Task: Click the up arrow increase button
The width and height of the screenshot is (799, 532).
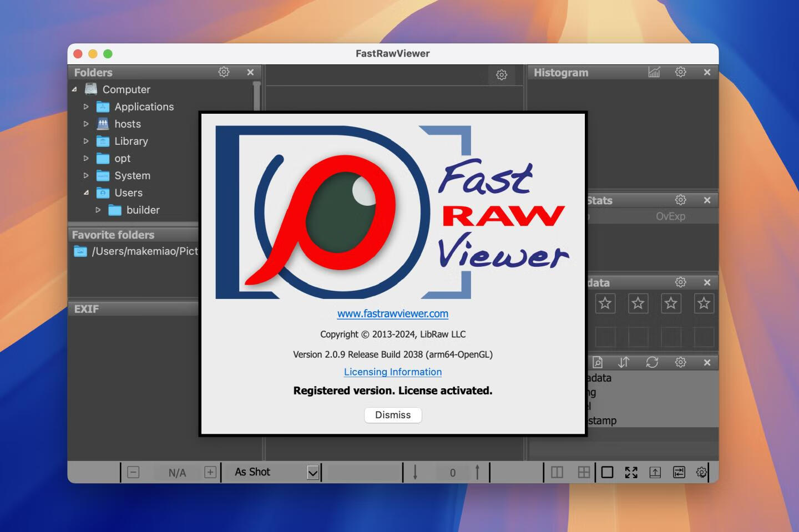Action: tap(477, 472)
